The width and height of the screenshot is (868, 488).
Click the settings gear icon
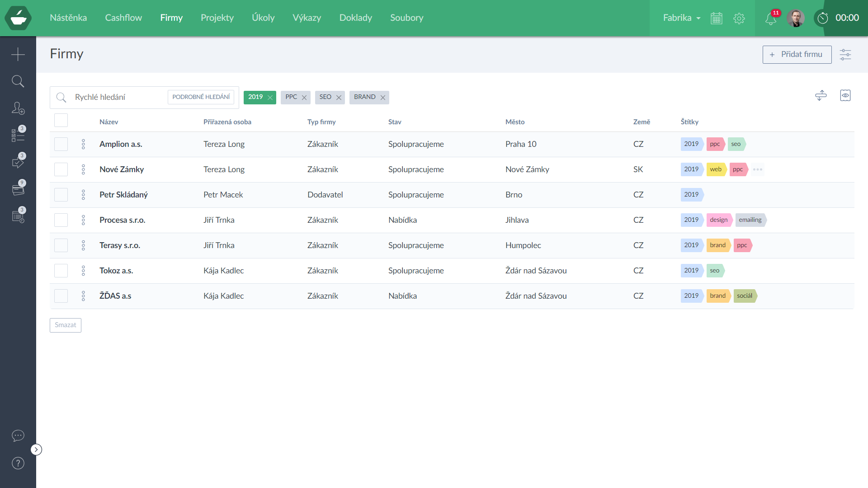pos(739,19)
